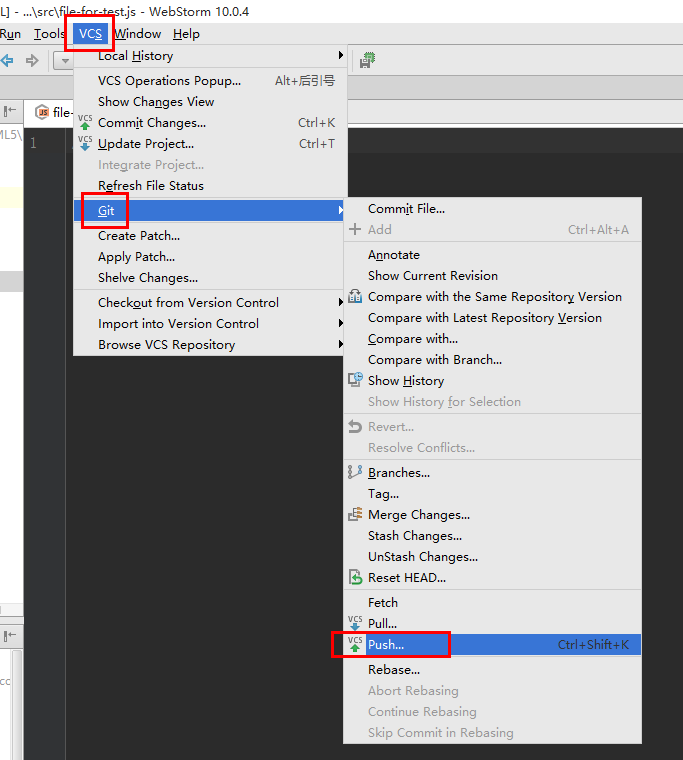Choose Tag... entry
Screen dimensions: 683x760
tap(492, 493)
